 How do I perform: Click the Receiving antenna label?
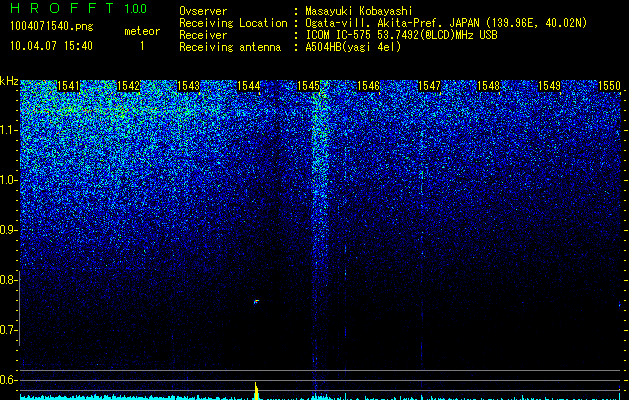pyautogui.click(x=230, y=47)
